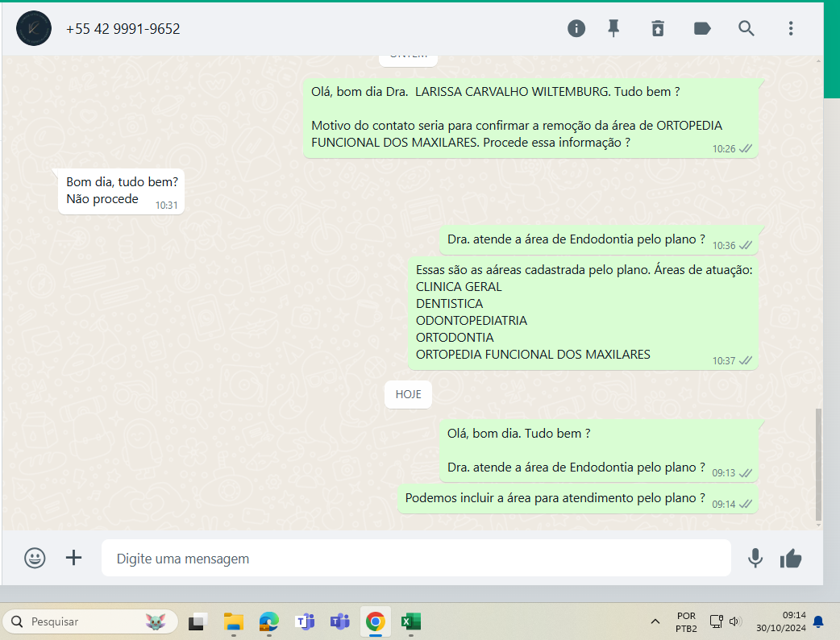
Task: Expand the hidden system tray icons chevron
Action: point(655,621)
